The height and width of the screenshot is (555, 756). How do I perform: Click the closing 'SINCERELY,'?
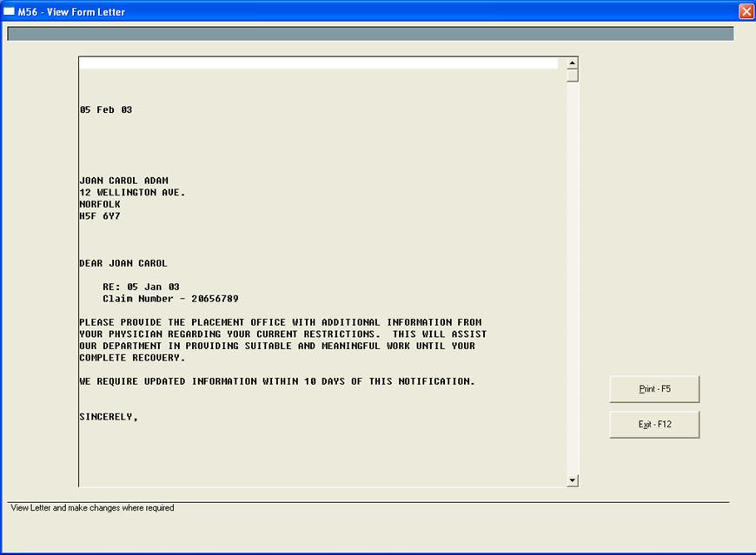tap(109, 417)
